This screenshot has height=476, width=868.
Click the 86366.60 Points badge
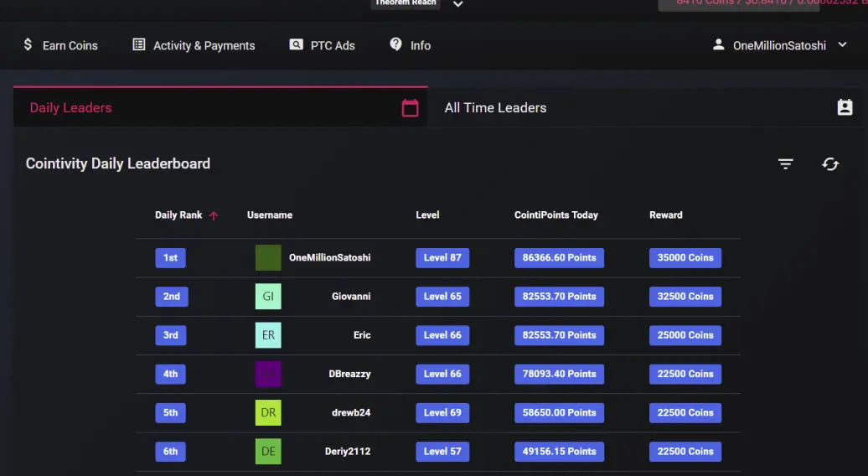click(559, 258)
